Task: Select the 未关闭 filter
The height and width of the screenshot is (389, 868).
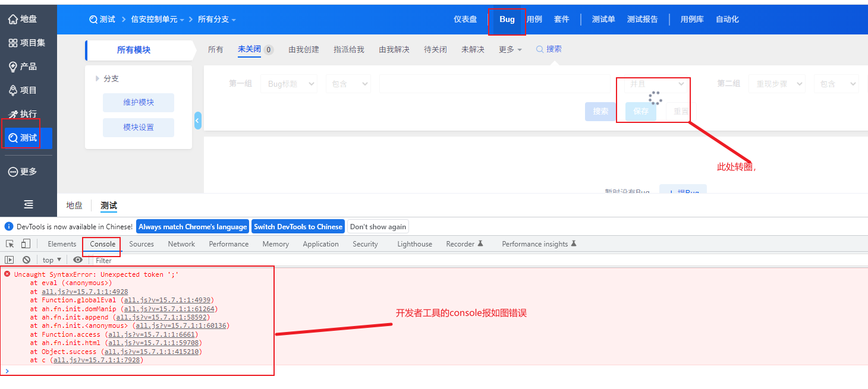Action: 249,49
